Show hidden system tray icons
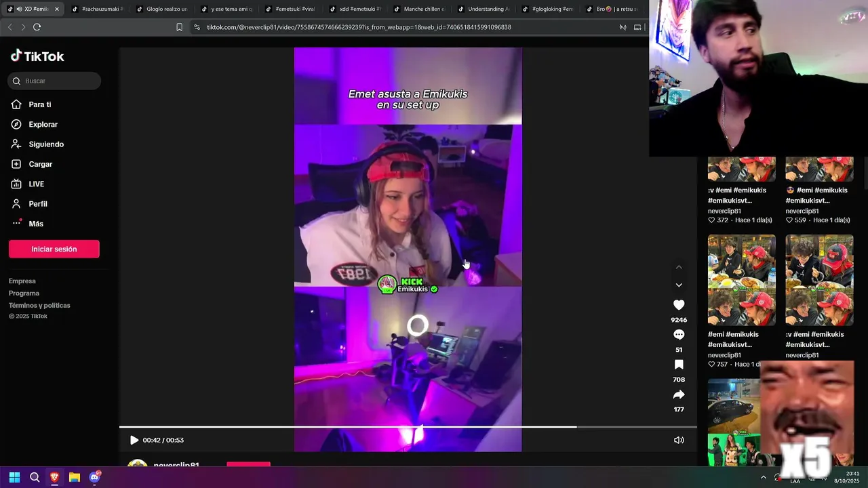 click(x=763, y=477)
